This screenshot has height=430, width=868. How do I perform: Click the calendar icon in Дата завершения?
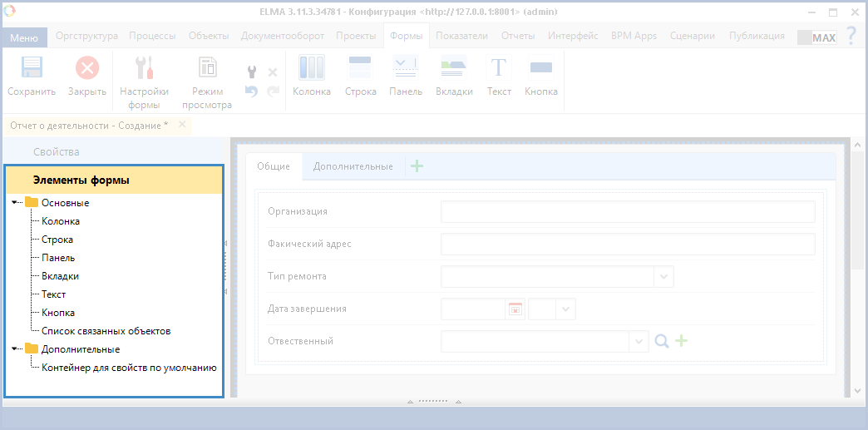(515, 309)
